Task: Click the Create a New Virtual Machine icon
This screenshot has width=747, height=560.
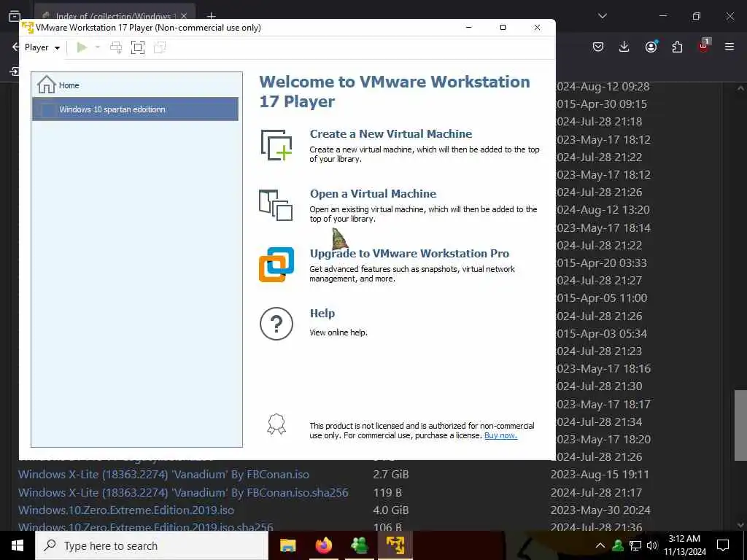Action: coord(276,145)
